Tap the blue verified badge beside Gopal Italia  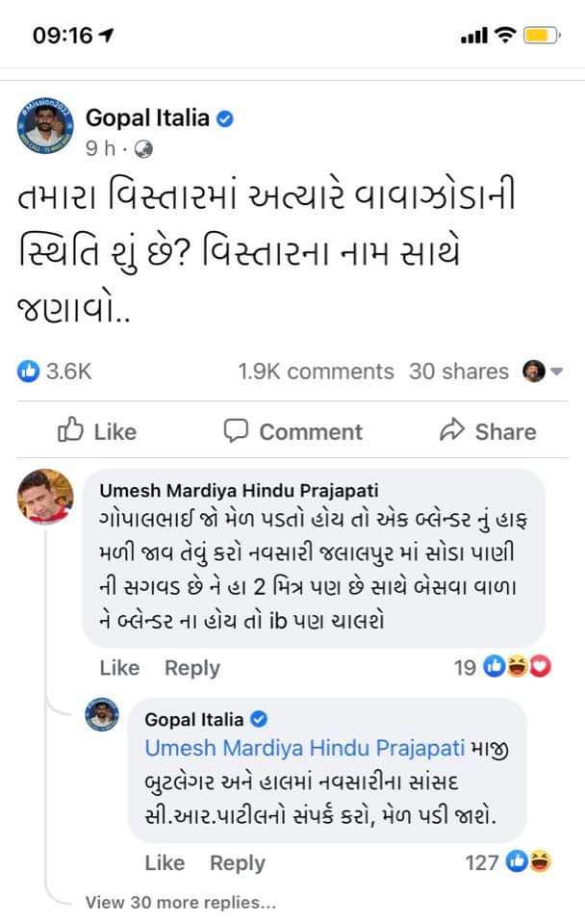(226, 119)
